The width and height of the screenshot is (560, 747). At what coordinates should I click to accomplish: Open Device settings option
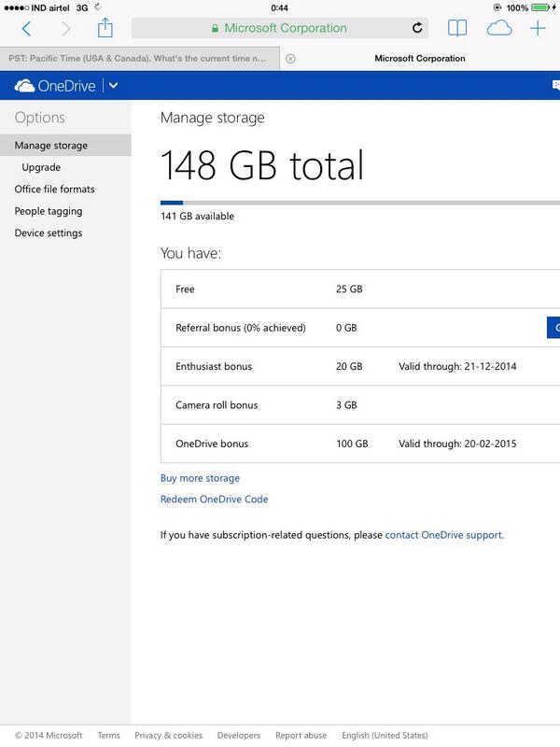point(49,233)
